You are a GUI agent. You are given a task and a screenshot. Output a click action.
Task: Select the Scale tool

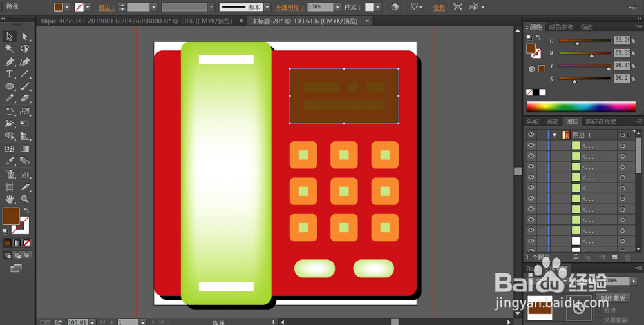(x=24, y=111)
